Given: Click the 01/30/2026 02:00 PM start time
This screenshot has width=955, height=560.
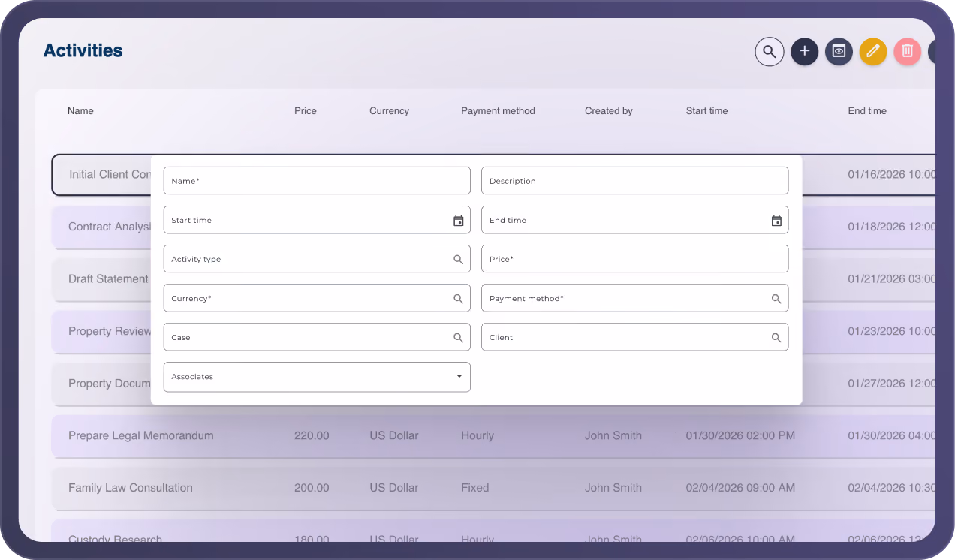Looking at the screenshot, I should pyautogui.click(x=740, y=435).
